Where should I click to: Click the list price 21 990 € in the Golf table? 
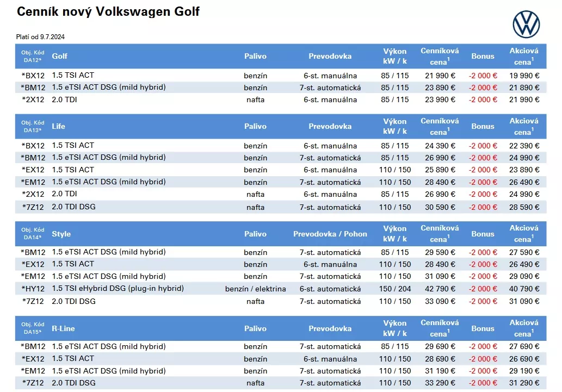coord(440,76)
